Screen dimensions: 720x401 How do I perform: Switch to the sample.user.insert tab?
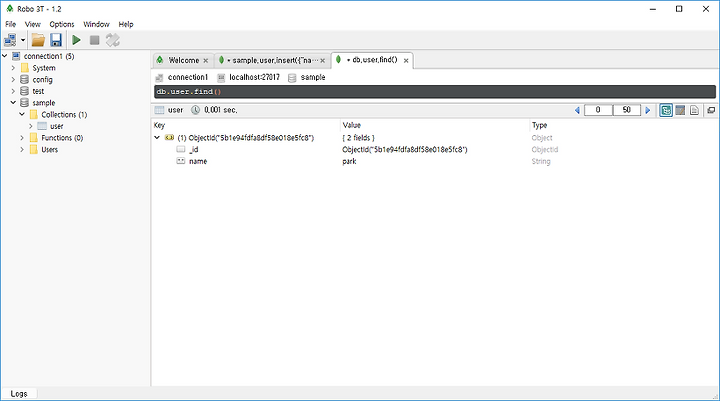[272, 60]
